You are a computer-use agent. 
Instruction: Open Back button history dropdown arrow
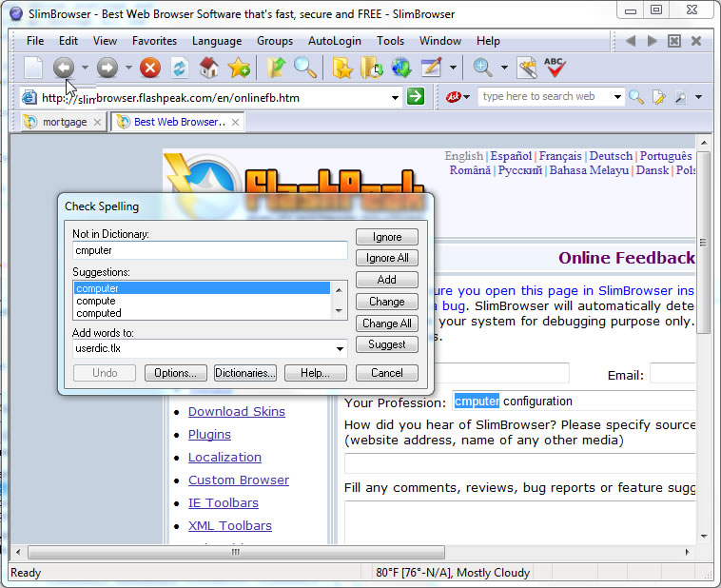point(85,68)
